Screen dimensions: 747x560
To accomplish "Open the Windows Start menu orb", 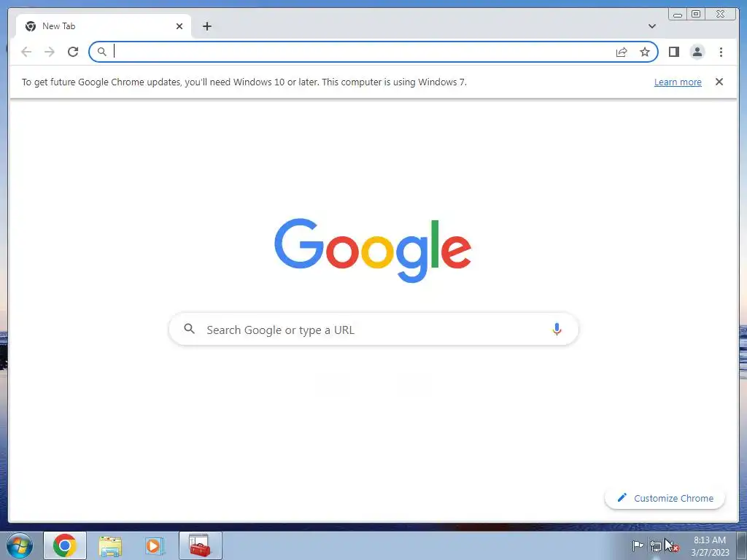I will point(20,545).
